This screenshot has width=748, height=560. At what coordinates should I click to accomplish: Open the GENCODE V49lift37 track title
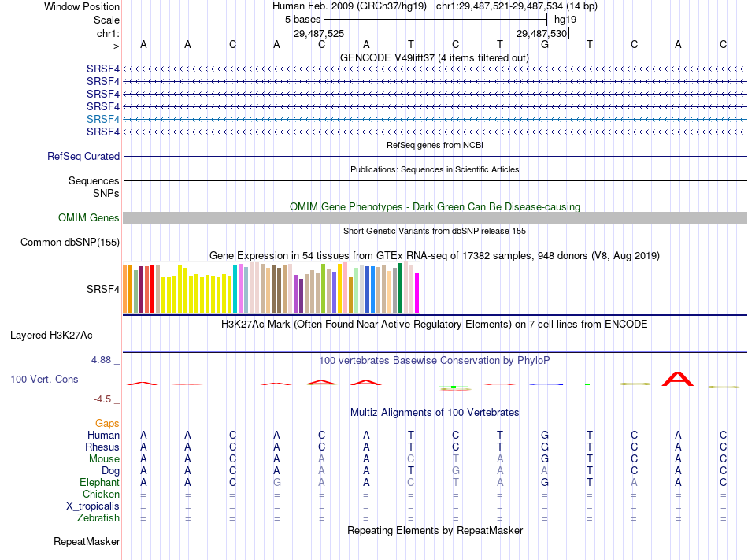[x=435, y=58]
